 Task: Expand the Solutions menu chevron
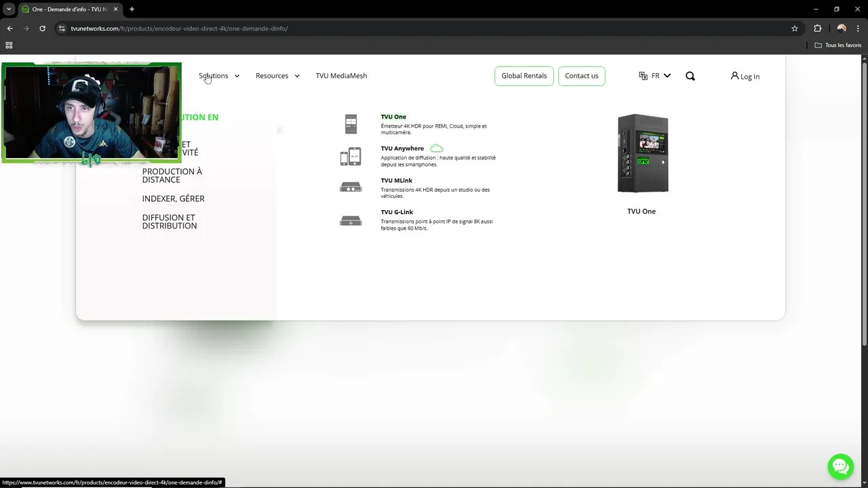pos(237,76)
